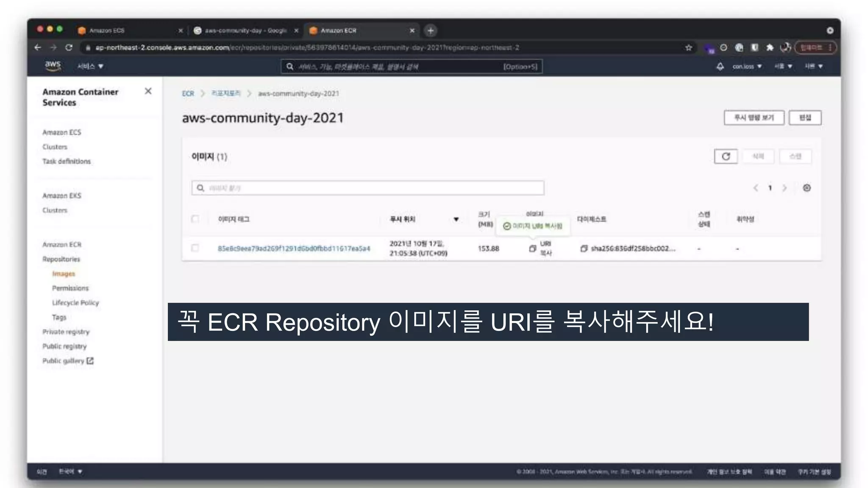This screenshot has height=488, width=868.
Task: Open Clusters under Amazon EKS in sidebar
Action: coord(55,211)
